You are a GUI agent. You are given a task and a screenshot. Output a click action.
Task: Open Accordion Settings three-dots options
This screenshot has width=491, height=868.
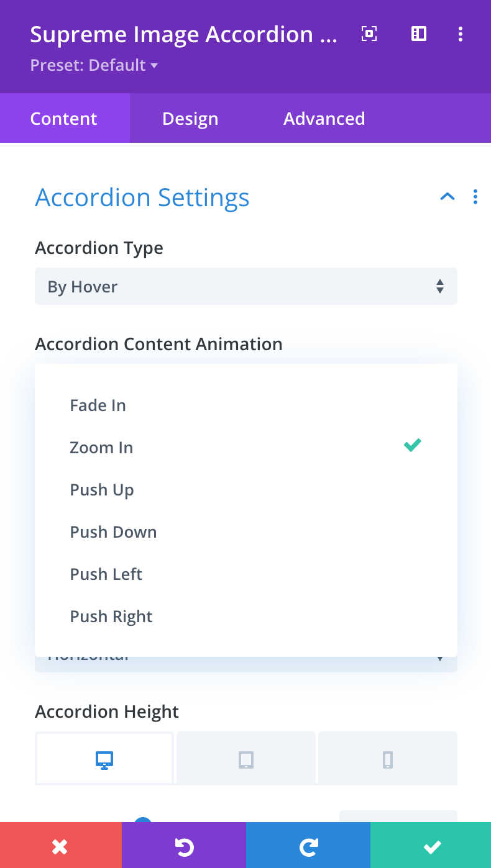coord(475,197)
